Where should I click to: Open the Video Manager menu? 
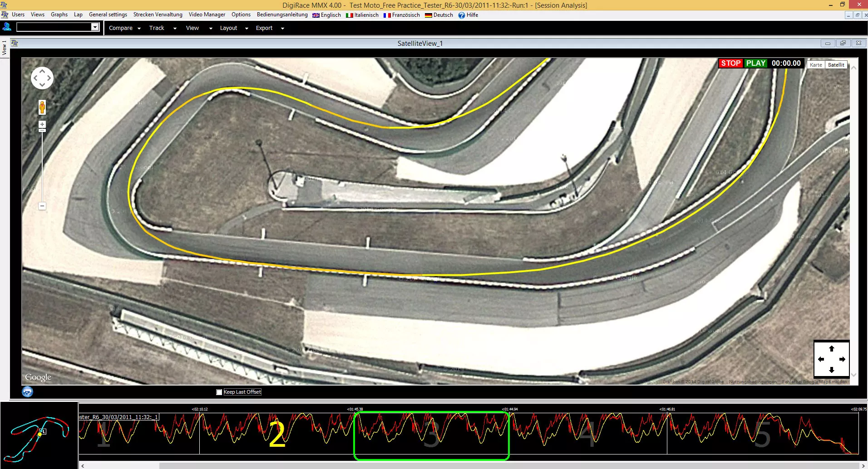pyautogui.click(x=207, y=15)
